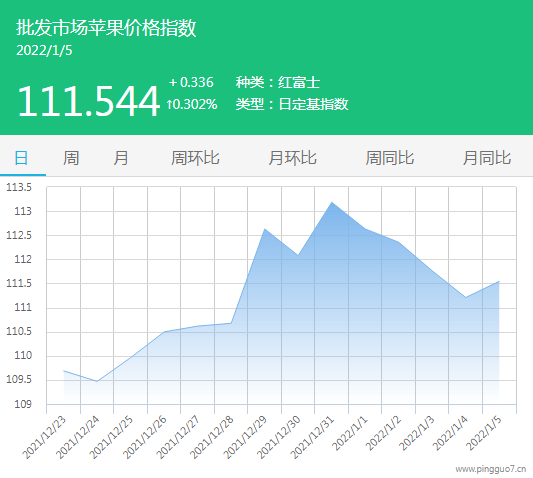The width and height of the screenshot is (533, 478).
Task: Click the last data point 2022/1/5
Action: (499, 281)
